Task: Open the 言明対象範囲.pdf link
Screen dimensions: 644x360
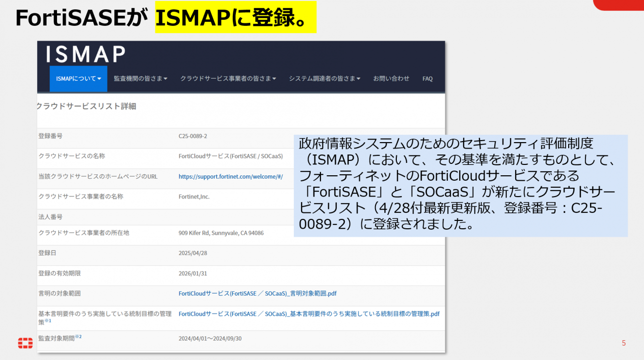Action: (x=258, y=294)
